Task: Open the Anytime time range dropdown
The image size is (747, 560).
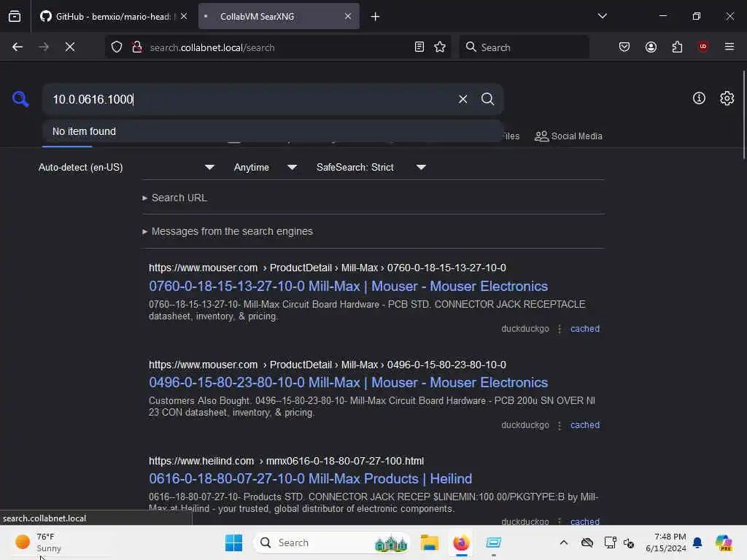Action: click(x=266, y=167)
